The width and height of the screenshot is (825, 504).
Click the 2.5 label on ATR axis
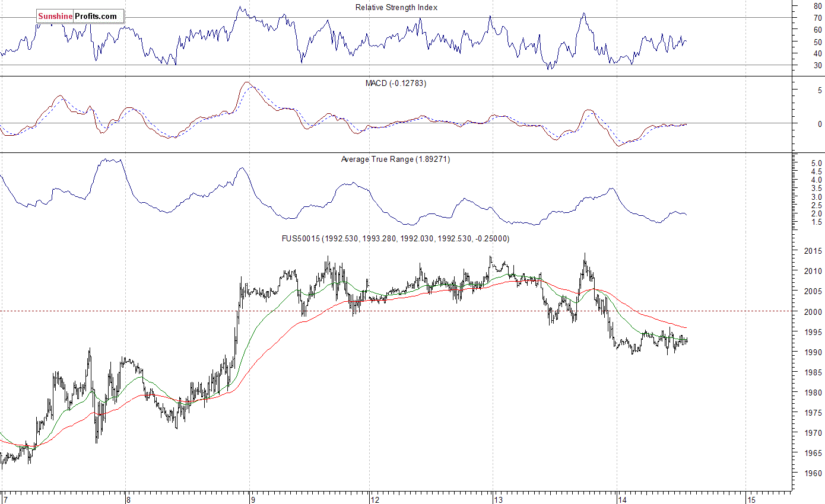coord(817,205)
